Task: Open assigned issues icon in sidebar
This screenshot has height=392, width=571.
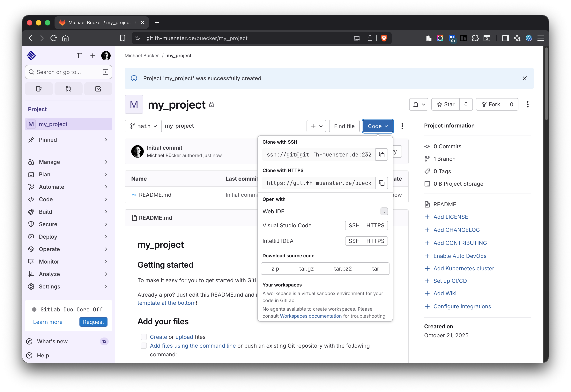Action: coord(39,89)
